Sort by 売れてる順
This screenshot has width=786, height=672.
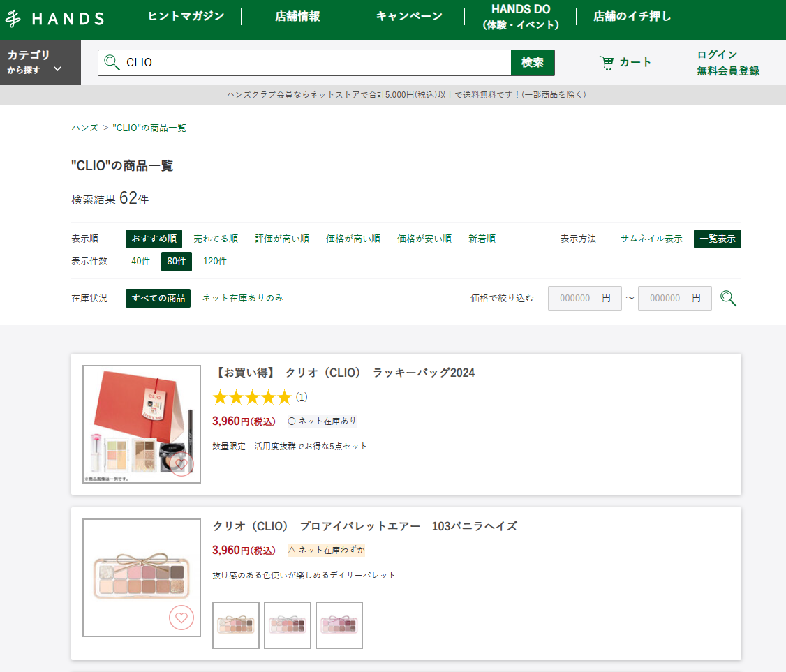[216, 239]
